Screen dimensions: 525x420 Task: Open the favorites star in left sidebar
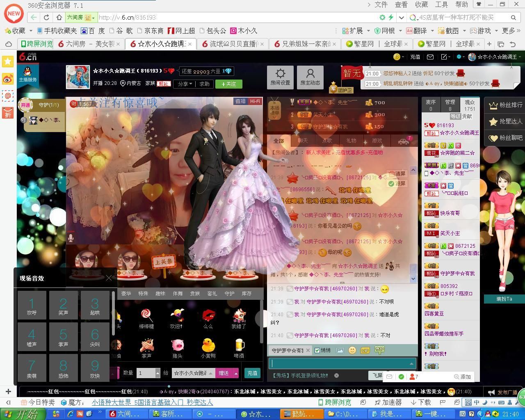click(8, 62)
